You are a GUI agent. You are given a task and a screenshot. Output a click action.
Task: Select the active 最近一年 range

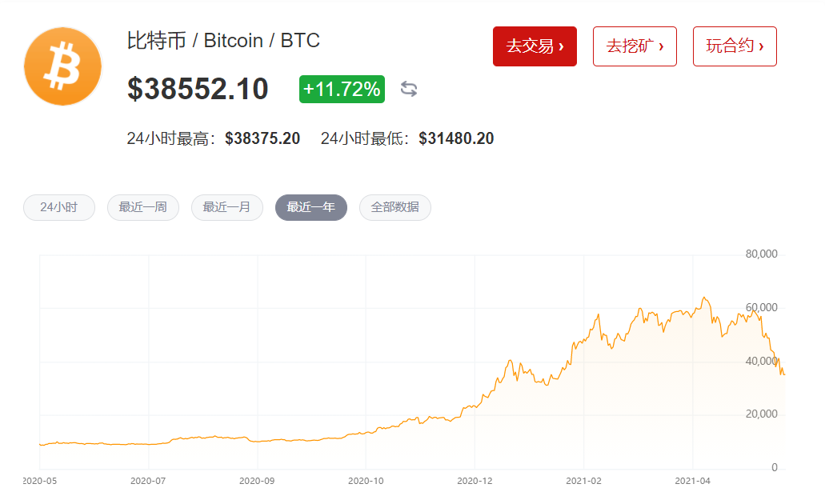(310, 207)
